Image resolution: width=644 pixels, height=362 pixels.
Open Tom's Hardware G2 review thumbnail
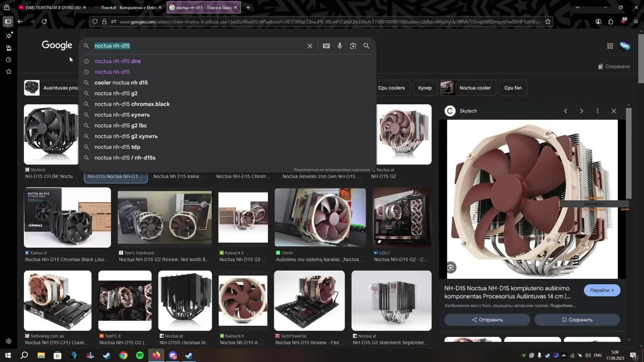click(165, 217)
